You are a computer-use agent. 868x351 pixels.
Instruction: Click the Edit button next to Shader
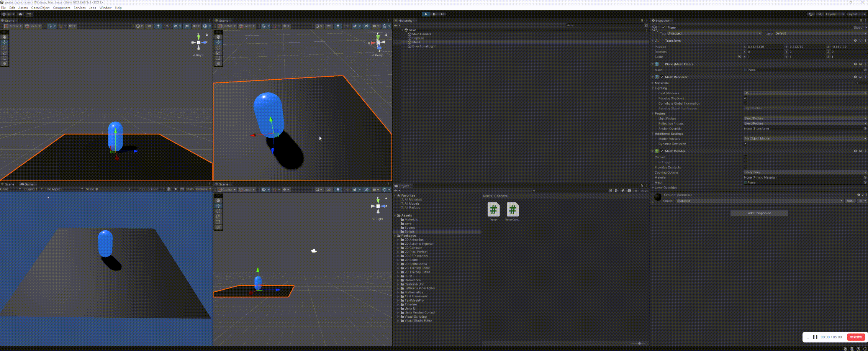click(850, 201)
